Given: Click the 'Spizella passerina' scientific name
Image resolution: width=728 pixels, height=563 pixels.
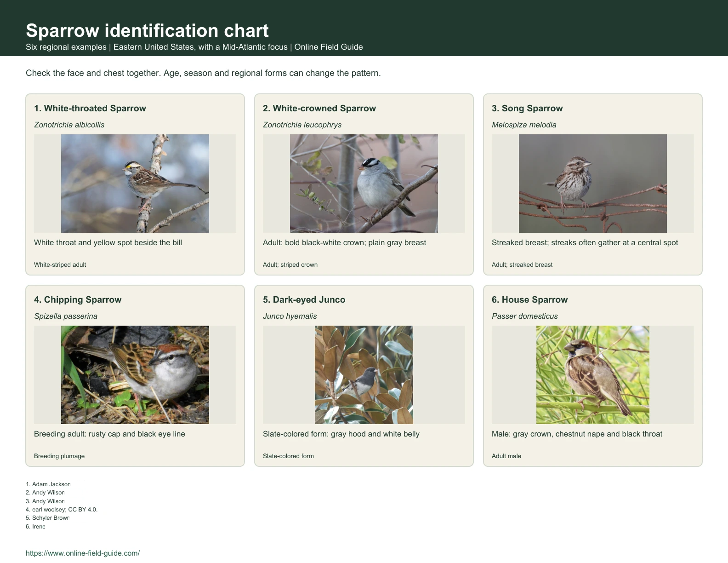Looking at the screenshot, I should [x=66, y=316].
